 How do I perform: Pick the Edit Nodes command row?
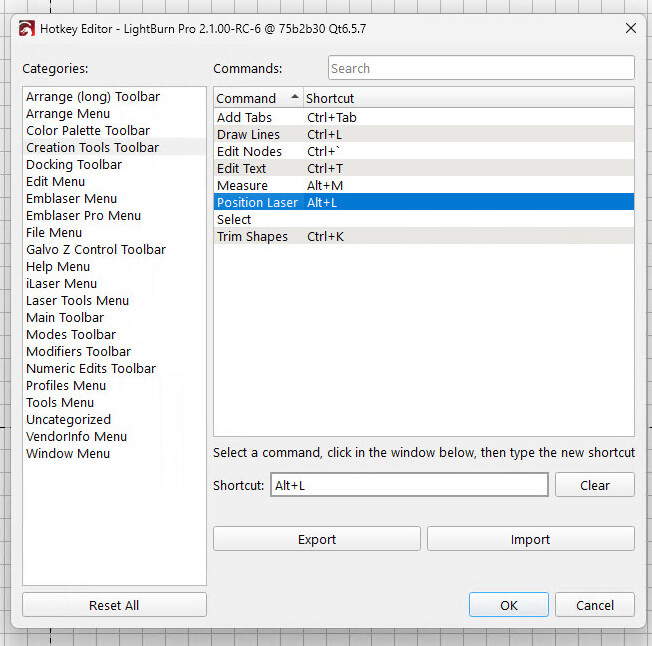tap(424, 152)
